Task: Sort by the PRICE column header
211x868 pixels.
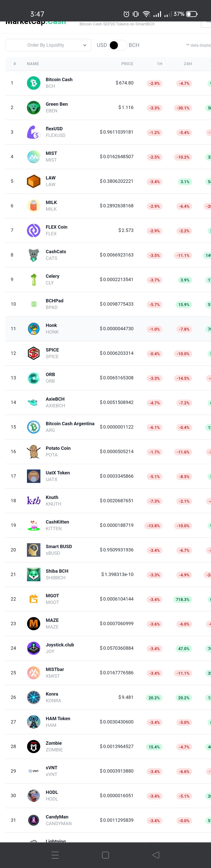Action: point(127,64)
